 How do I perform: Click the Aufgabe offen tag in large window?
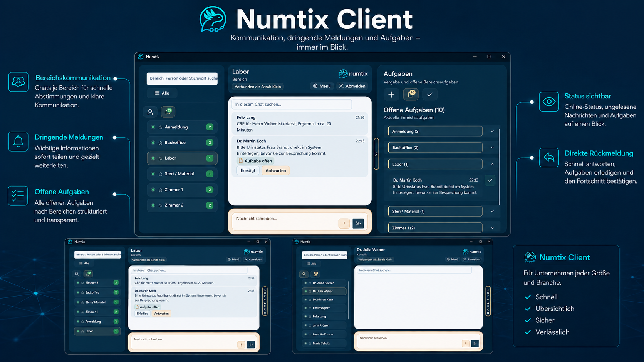point(255,161)
